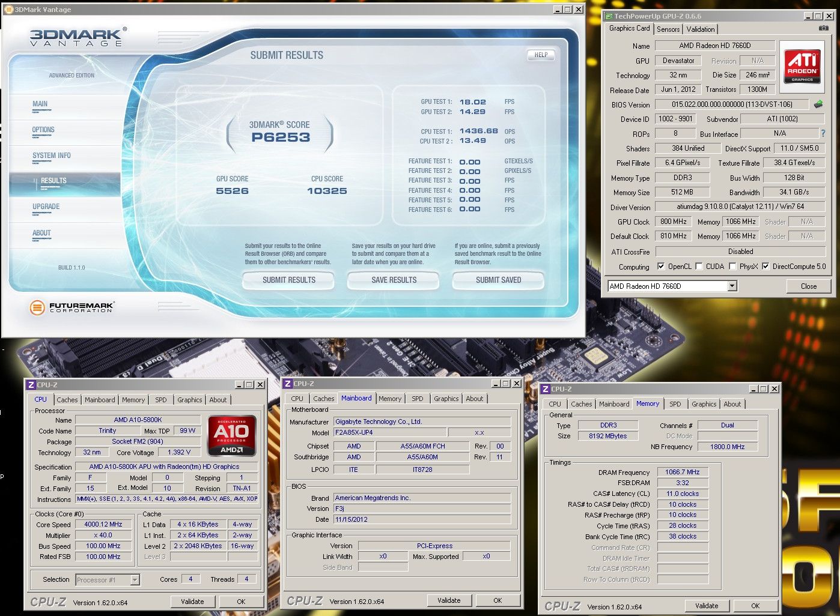Click the Save Results button
The image size is (840, 616).
pyautogui.click(x=394, y=280)
